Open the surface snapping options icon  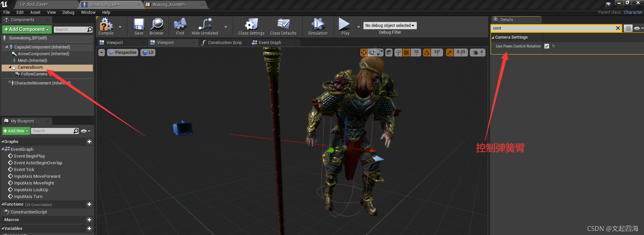pos(398,53)
